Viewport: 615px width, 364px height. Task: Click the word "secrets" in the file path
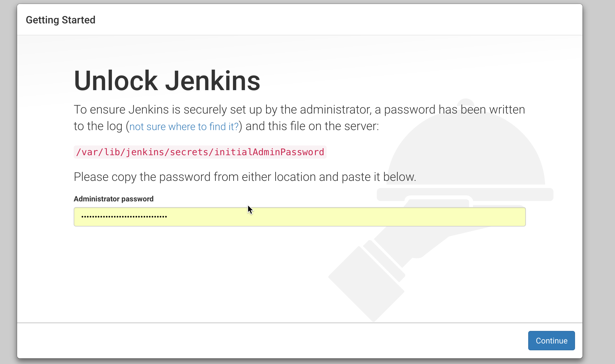(189, 152)
